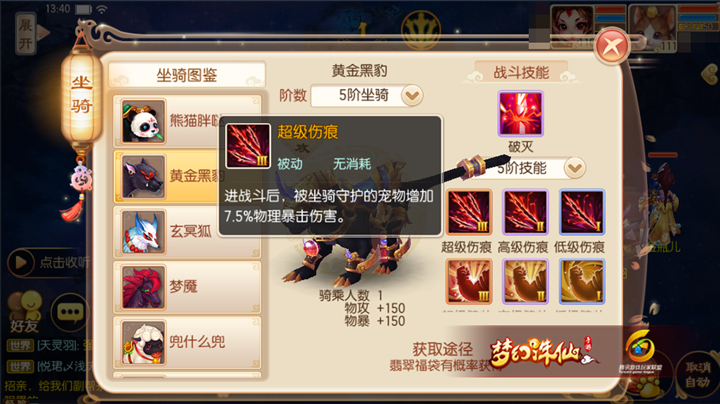Tap the 超级伤痕 skill icon in grid
720x404 pixels.
coord(468,212)
